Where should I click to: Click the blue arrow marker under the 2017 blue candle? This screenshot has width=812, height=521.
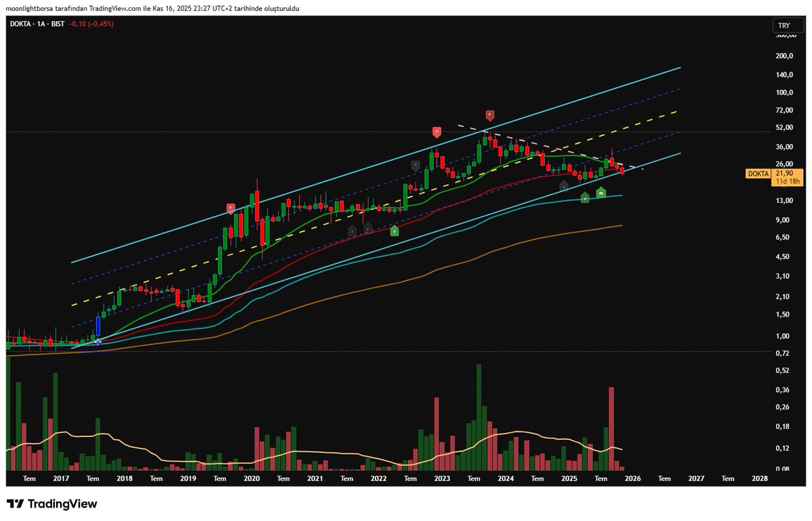(99, 342)
